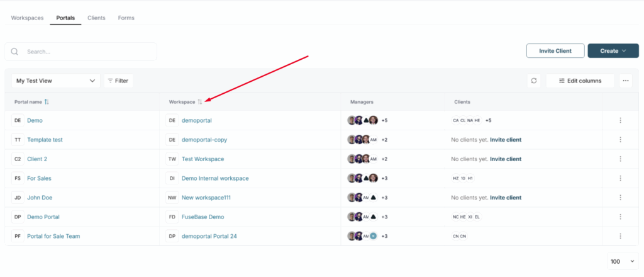Open the Edit columns panel
The image size is (644, 277).
[580, 81]
